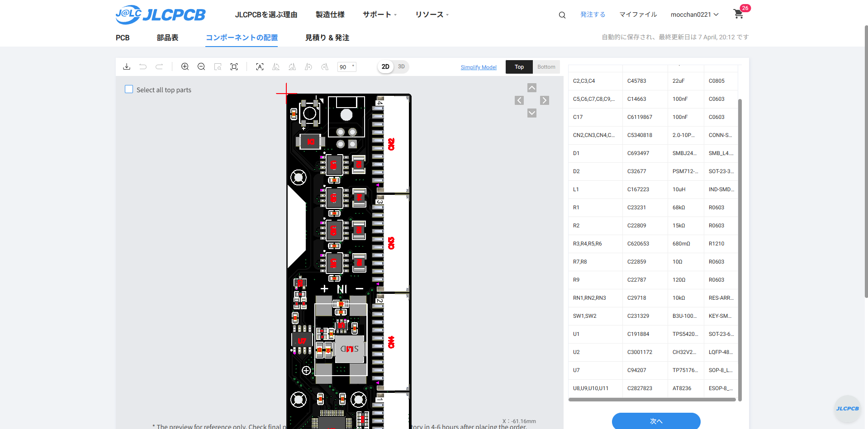The width and height of the screenshot is (868, 429).
Task: Select the R7,R8 row
Action: coord(653,262)
